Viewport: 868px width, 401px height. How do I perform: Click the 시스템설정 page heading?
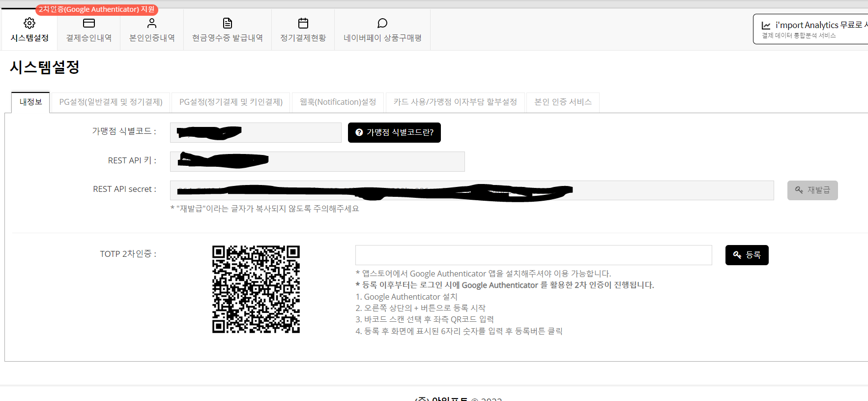45,67
